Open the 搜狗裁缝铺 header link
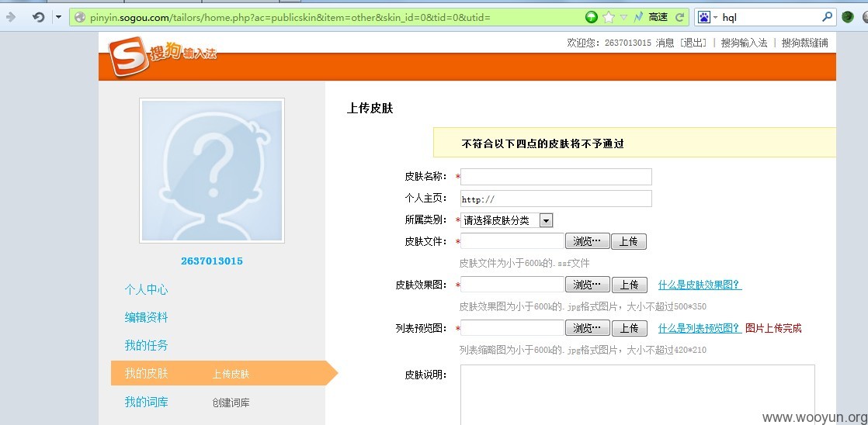Screen dimensions: 868x425 click(x=804, y=43)
